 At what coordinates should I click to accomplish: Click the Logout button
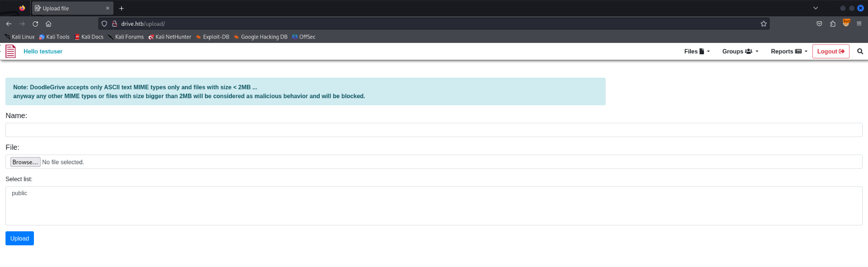(x=830, y=52)
